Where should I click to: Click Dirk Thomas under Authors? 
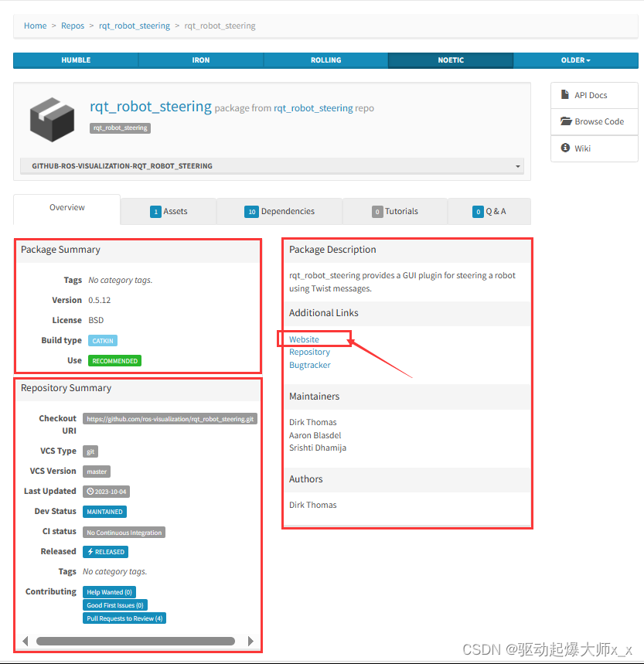tap(313, 505)
